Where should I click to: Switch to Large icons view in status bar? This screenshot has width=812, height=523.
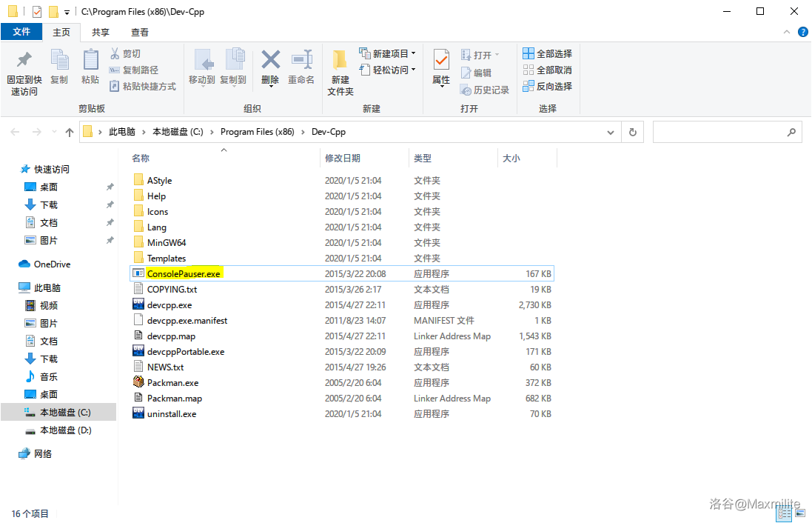click(x=801, y=513)
